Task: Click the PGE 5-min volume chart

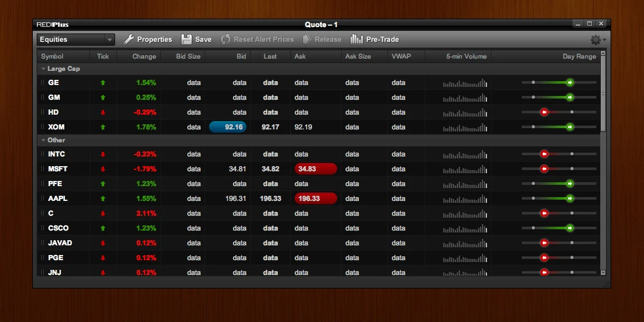Action: (x=465, y=258)
